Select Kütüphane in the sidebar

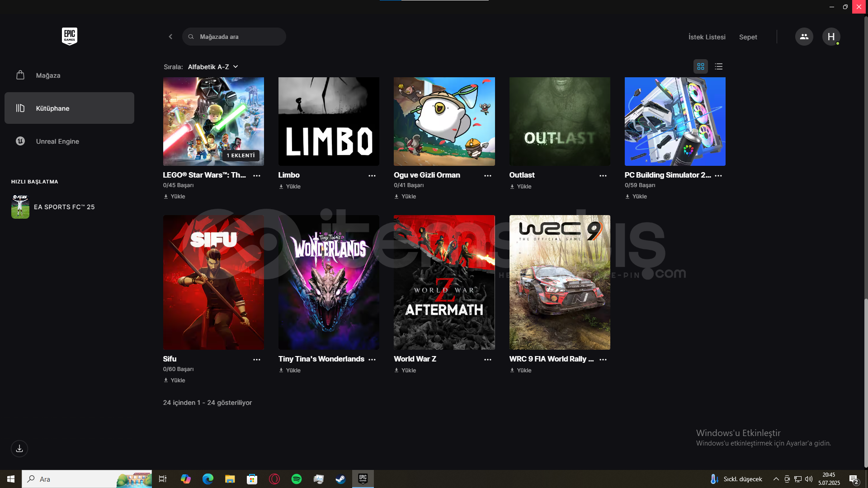click(69, 108)
